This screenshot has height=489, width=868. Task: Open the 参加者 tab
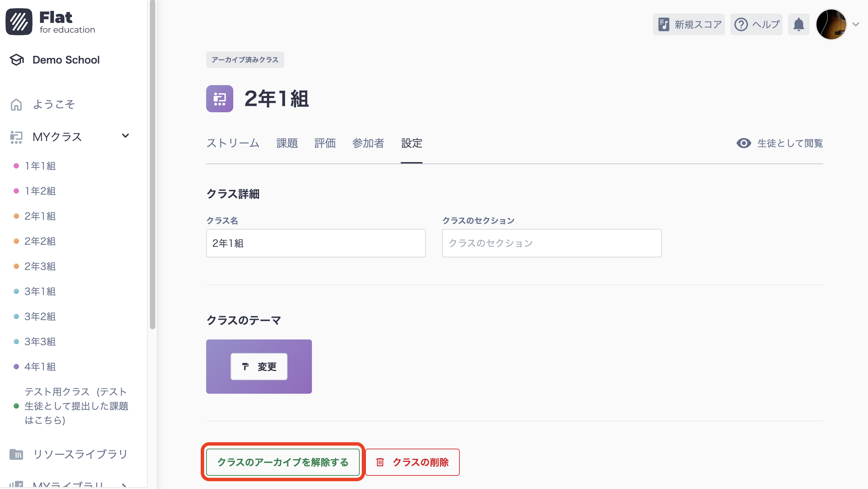coord(368,143)
